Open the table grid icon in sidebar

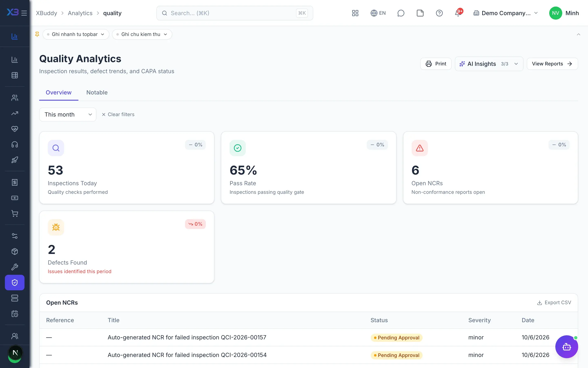14,75
